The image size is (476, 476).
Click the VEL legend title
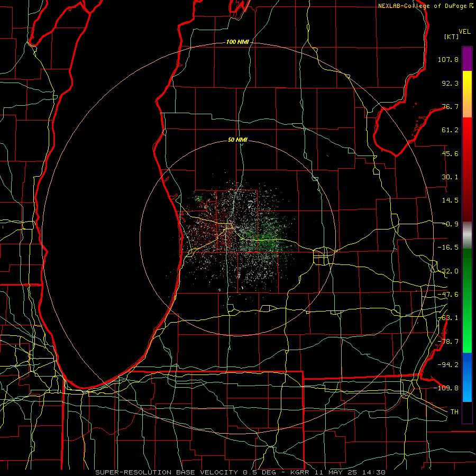pos(464,32)
